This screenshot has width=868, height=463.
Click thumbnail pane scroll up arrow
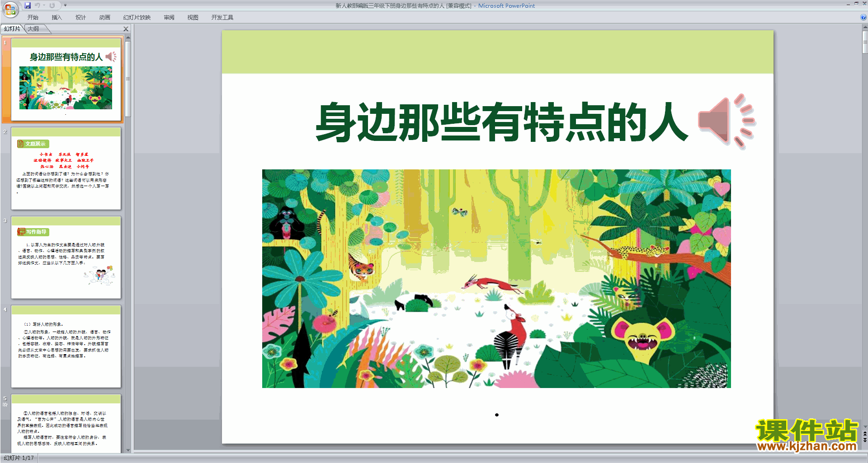pyautogui.click(x=128, y=37)
